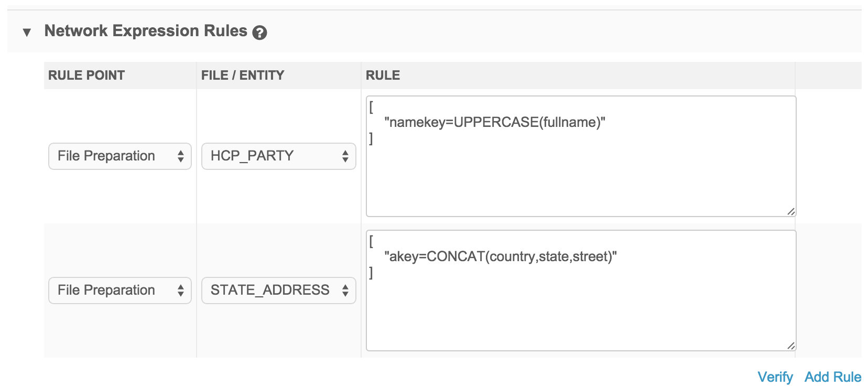
Task: Click the akey=CONCAT(country,state,street) expression text
Action: [x=500, y=256]
